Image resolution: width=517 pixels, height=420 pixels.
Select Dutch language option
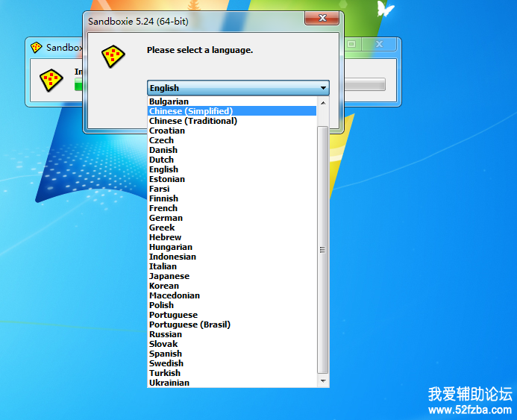[232, 160]
